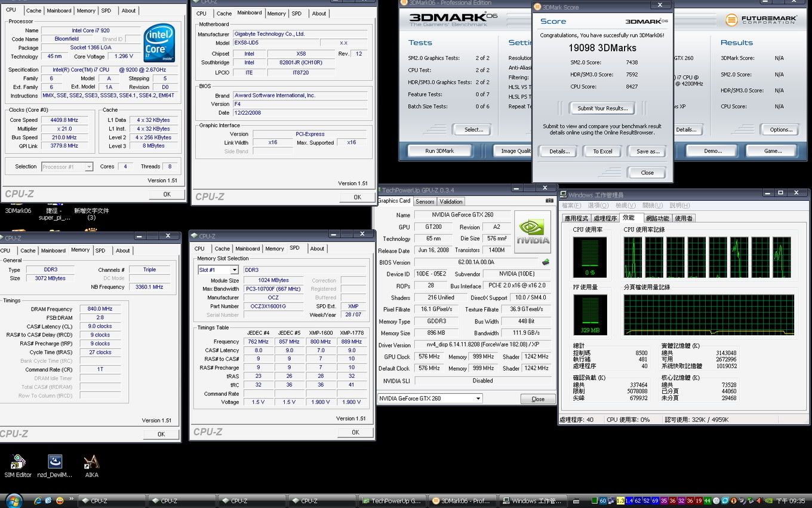
Task: Close the 3DMark Score dialog with Close button
Action: tap(647, 172)
